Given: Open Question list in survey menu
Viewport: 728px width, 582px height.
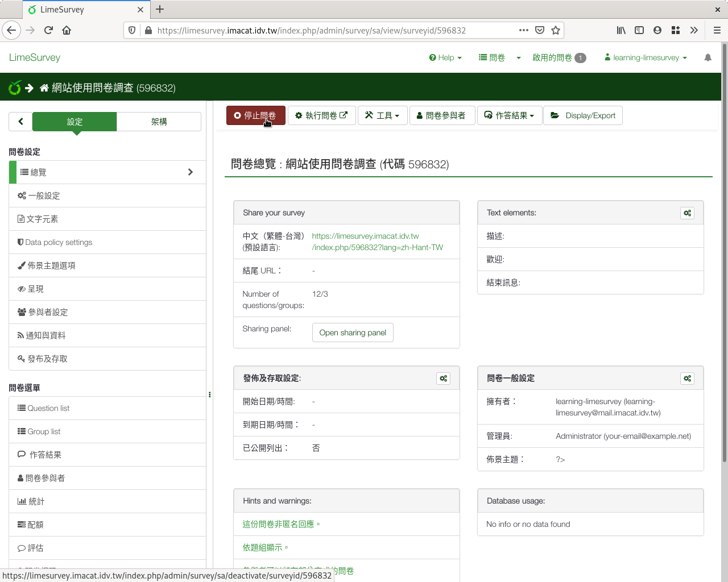Looking at the screenshot, I should tap(107, 408).
